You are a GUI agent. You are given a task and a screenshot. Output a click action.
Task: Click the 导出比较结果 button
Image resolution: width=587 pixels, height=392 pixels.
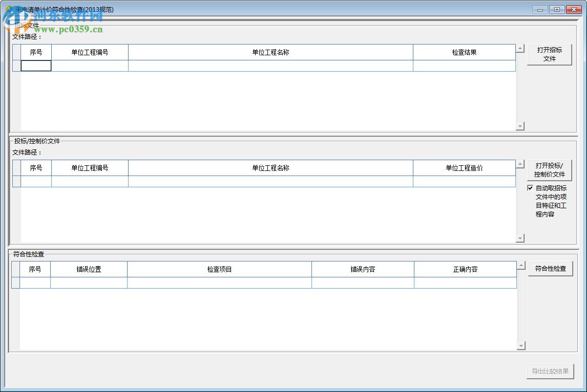(550, 372)
